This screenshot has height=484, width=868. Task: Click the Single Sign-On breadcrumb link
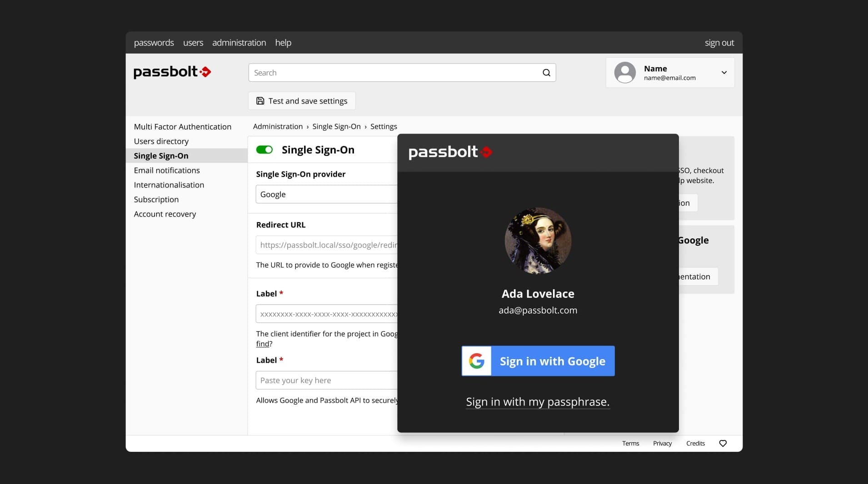click(337, 127)
